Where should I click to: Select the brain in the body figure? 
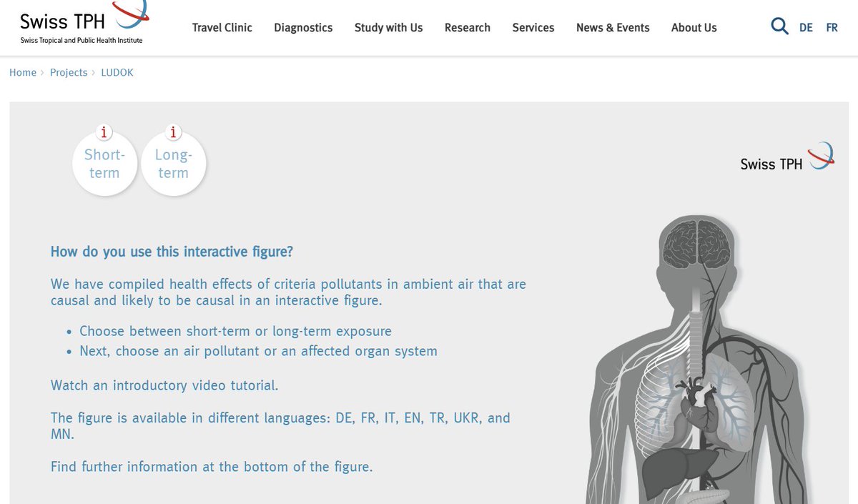pos(696,244)
